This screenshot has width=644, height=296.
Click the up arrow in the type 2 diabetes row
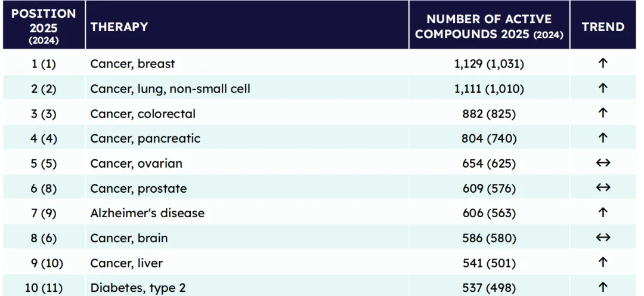coord(603,287)
